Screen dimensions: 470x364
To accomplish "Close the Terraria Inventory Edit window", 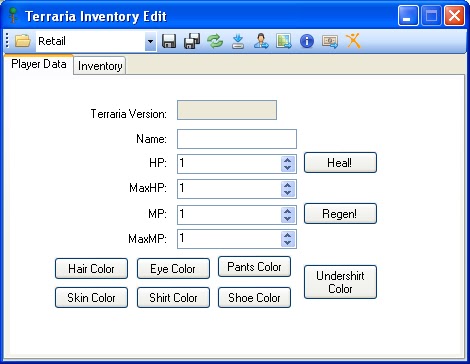I will 454,15.
